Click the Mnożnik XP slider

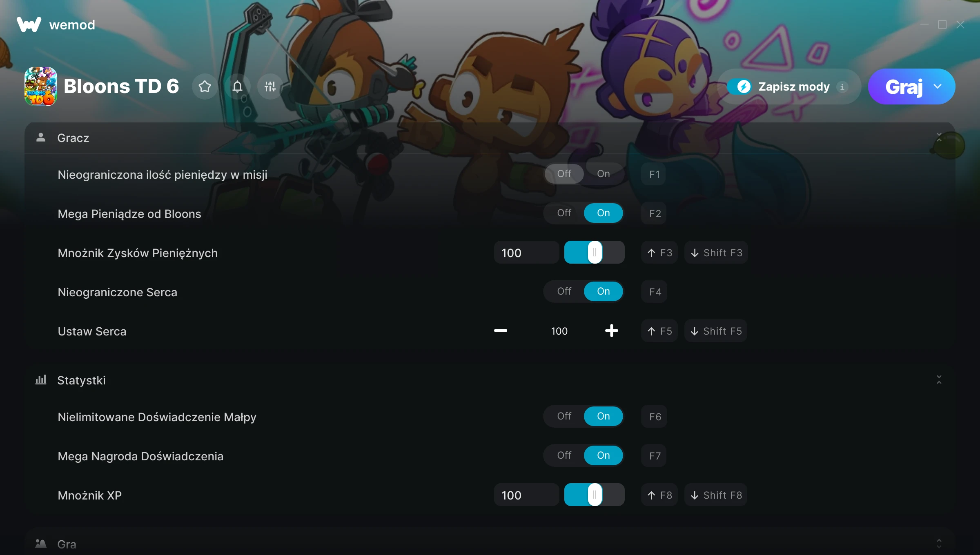[x=594, y=495]
